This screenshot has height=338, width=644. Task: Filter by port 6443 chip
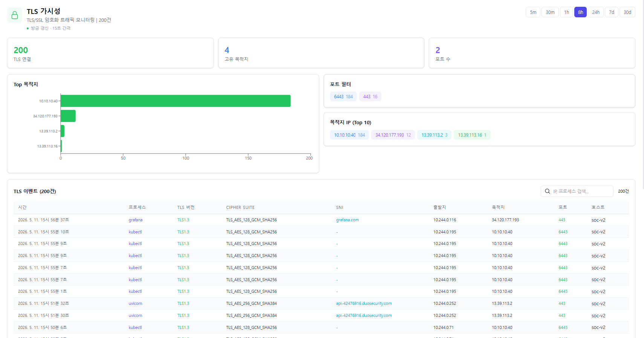343,97
